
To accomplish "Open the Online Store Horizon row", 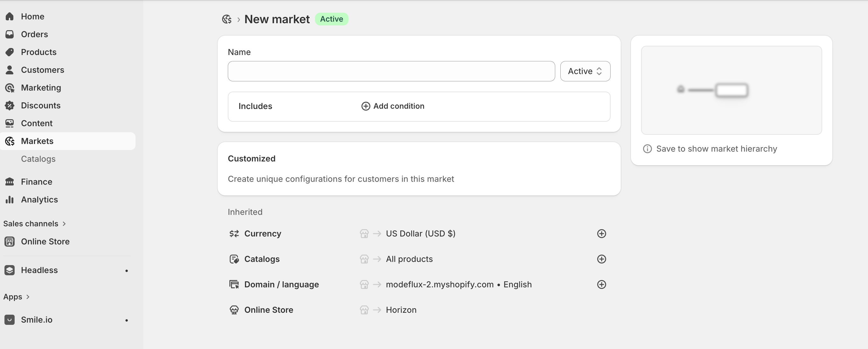I will (401, 310).
